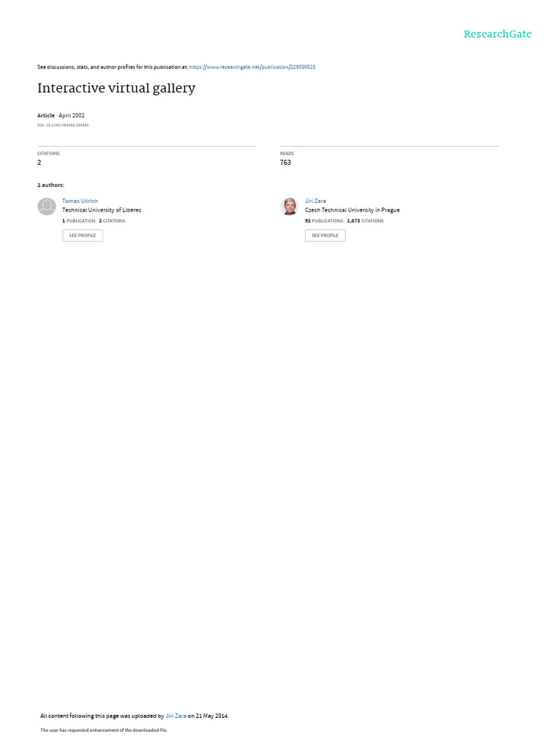Click the ResearchGate logo at top

pyautogui.click(x=497, y=34)
